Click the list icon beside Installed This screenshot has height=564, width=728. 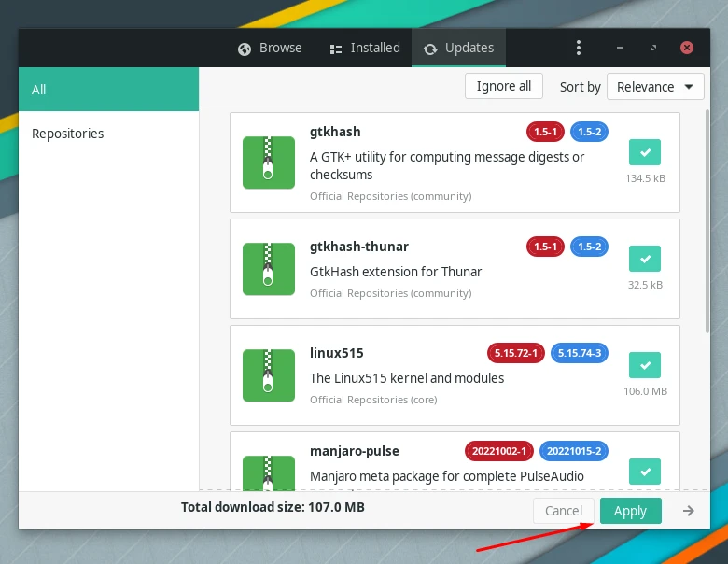[x=336, y=49]
